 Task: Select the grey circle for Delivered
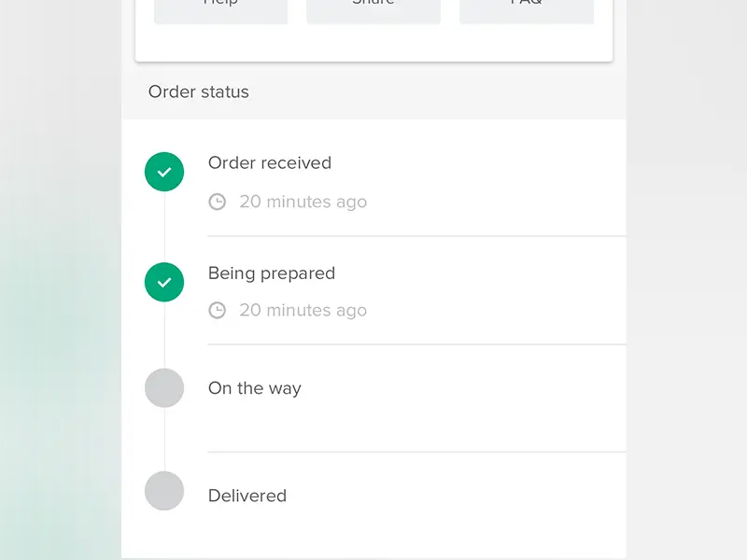(x=164, y=491)
